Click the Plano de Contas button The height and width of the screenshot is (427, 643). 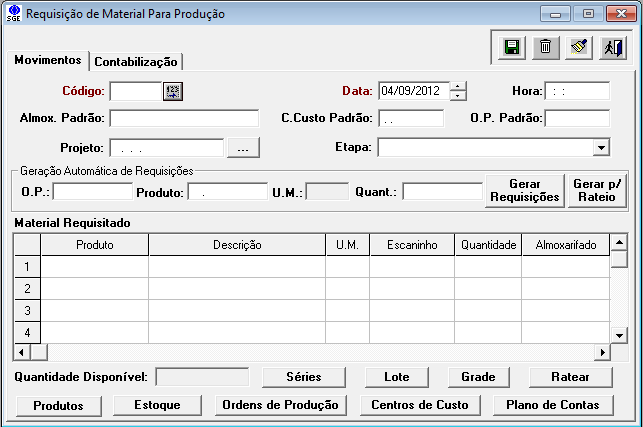tap(553, 405)
